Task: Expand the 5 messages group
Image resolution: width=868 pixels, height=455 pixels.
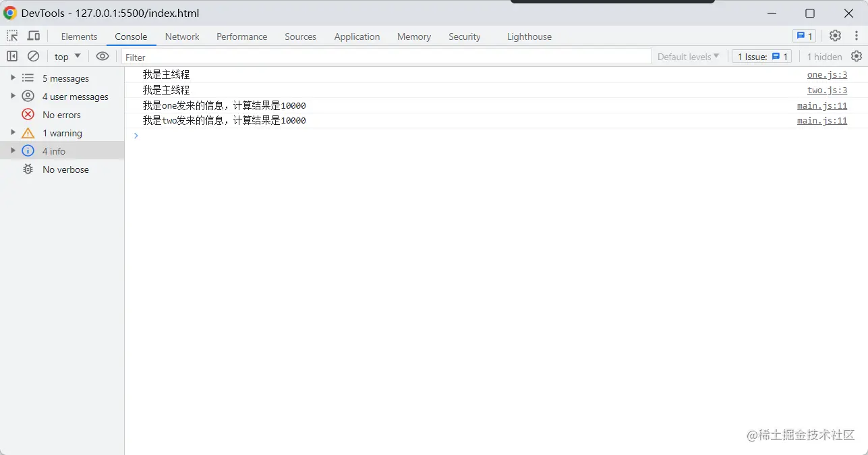Action: click(x=13, y=78)
